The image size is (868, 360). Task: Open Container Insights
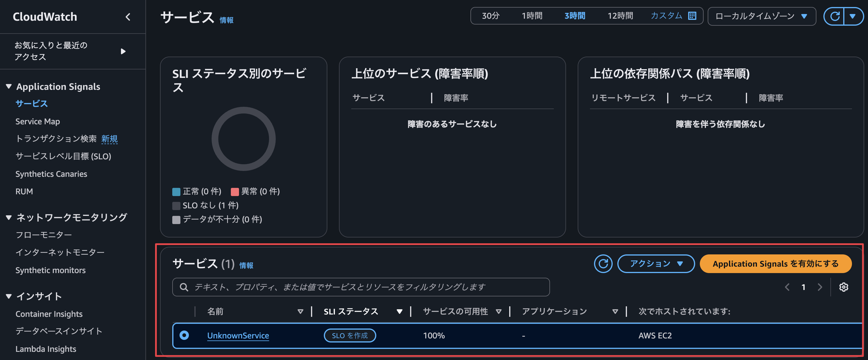click(49, 314)
